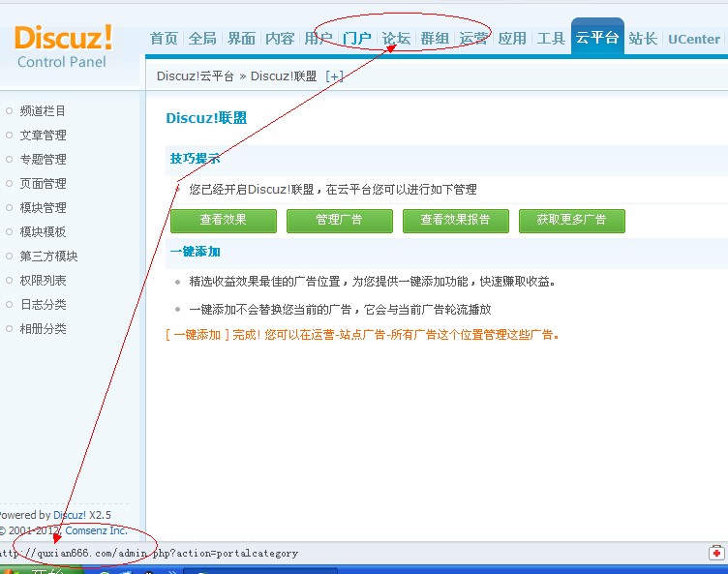728x574 pixels.
Task: Open 模块管理 sidebar item
Action: tap(43, 207)
